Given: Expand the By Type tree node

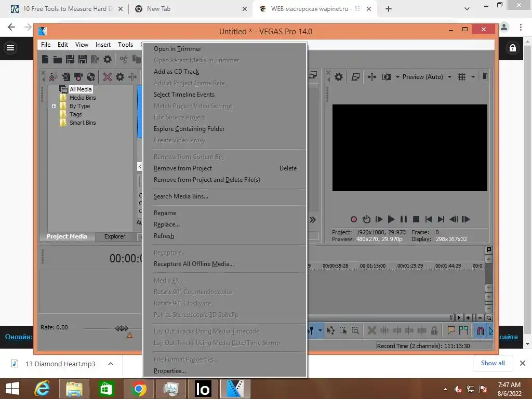Looking at the screenshot, I should tap(54, 106).
